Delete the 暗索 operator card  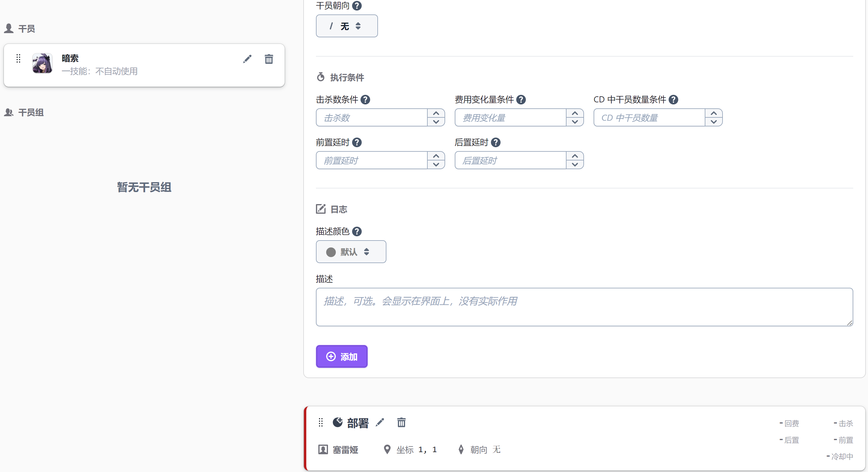[x=269, y=59]
